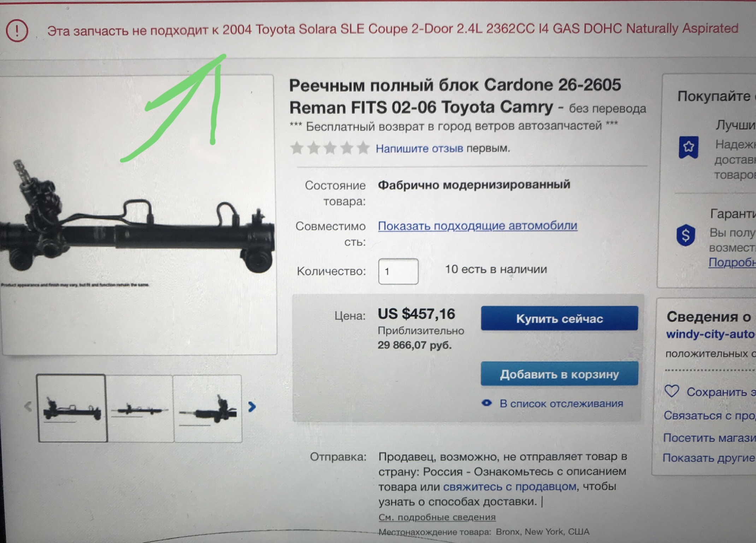This screenshot has height=543, width=756.
Task: Click the Количество input field
Action: coord(398,271)
